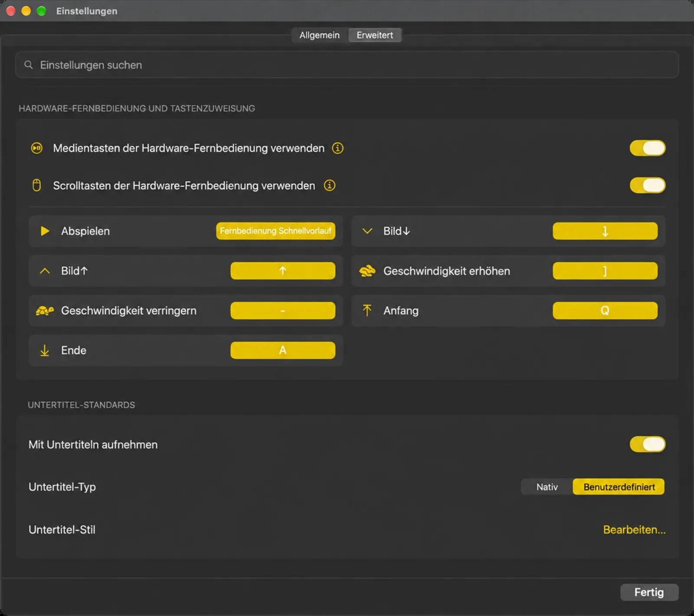The height and width of the screenshot is (616, 694).
Task: Change the Bild↑ key assignment button
Action: (283, 271)
